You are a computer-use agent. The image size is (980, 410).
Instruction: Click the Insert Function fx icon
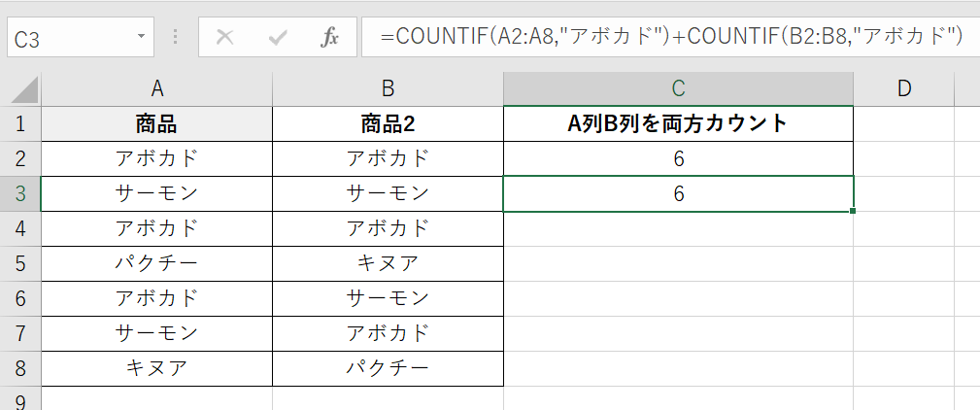[x=330, y=38]
